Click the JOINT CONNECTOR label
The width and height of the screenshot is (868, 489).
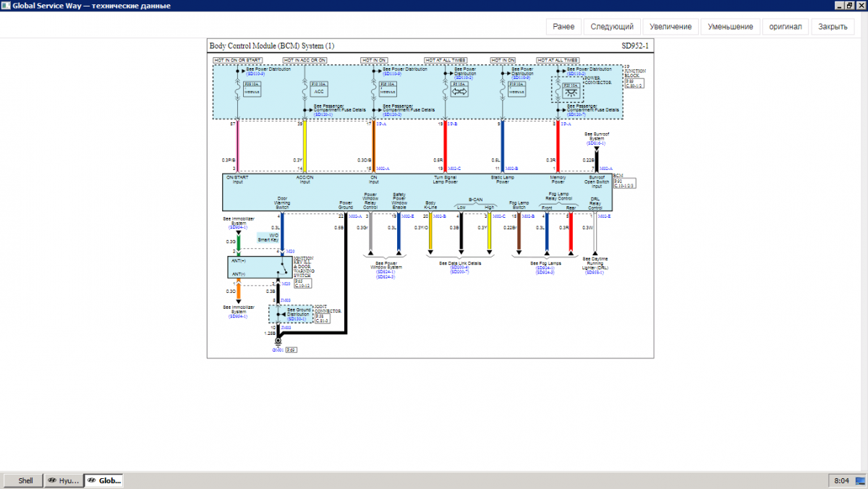coord(328,309)
